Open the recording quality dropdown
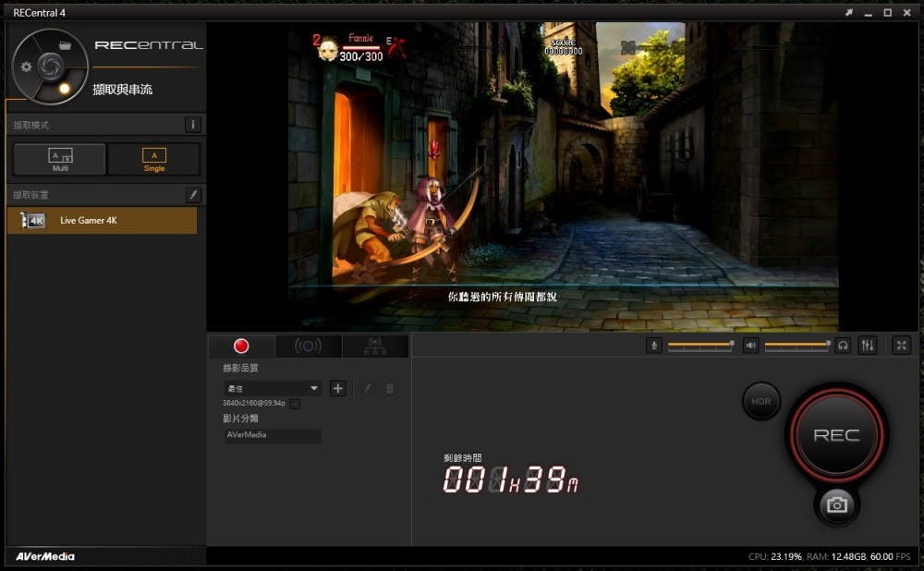This screenshot has height=571, width=924. [x=273, y=389]
